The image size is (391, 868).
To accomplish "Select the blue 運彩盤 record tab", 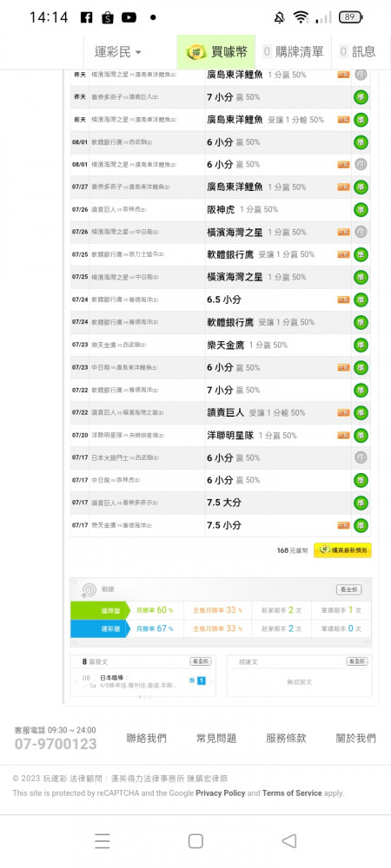I will [x=100, y=628].
